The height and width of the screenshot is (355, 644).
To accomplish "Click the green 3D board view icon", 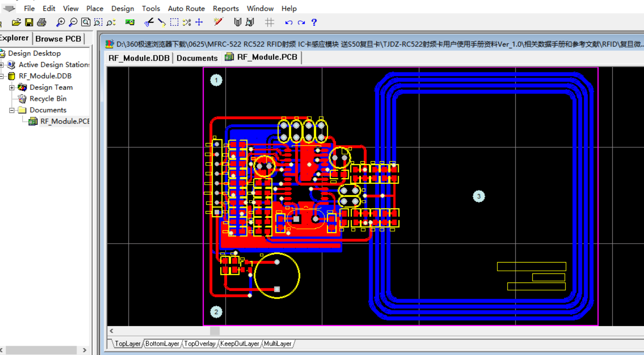I will click(130, 22).
